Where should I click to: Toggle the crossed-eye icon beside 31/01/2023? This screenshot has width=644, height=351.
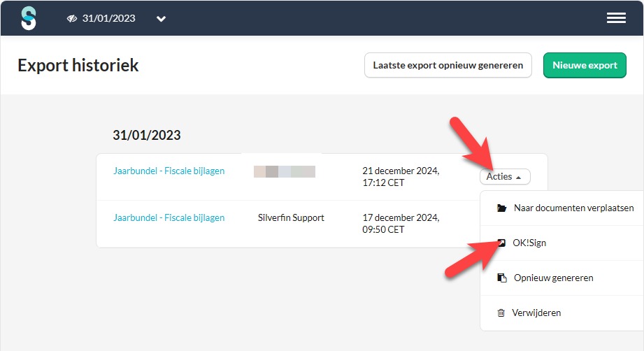click(72, 18)
